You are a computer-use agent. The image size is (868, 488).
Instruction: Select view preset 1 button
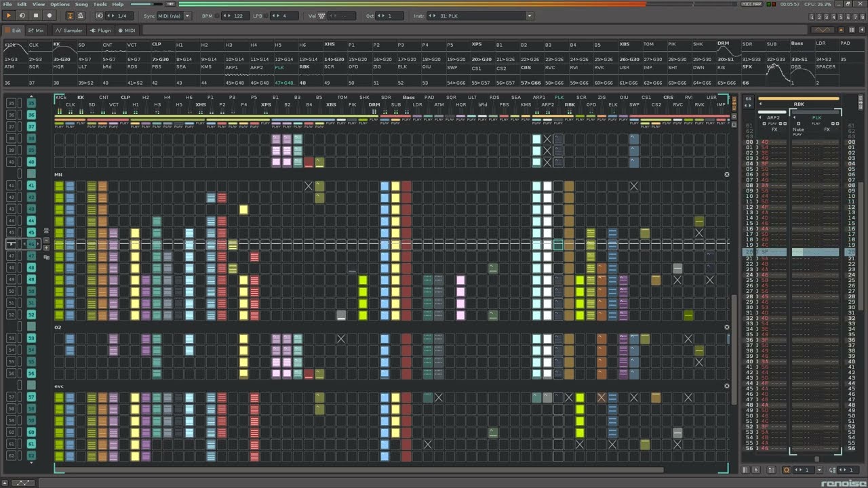click(x=812, y=16)
